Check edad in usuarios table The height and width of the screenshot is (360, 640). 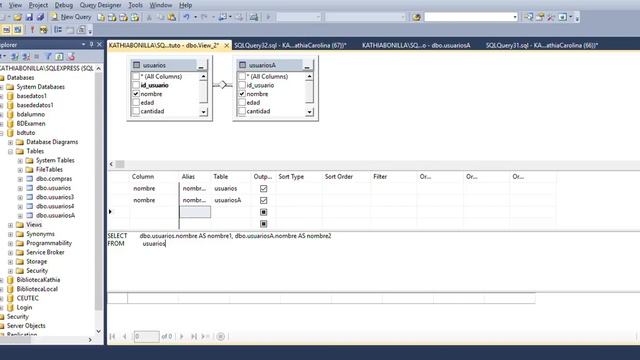136,102
